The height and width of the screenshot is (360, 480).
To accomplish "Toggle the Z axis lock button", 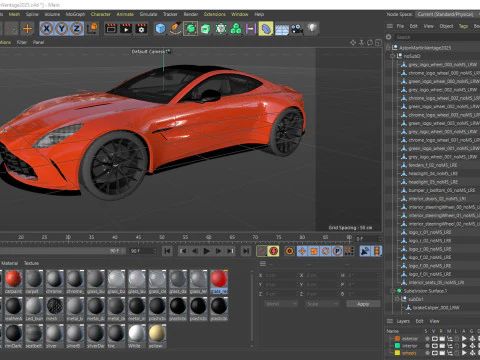I will (x=77, y=29).
